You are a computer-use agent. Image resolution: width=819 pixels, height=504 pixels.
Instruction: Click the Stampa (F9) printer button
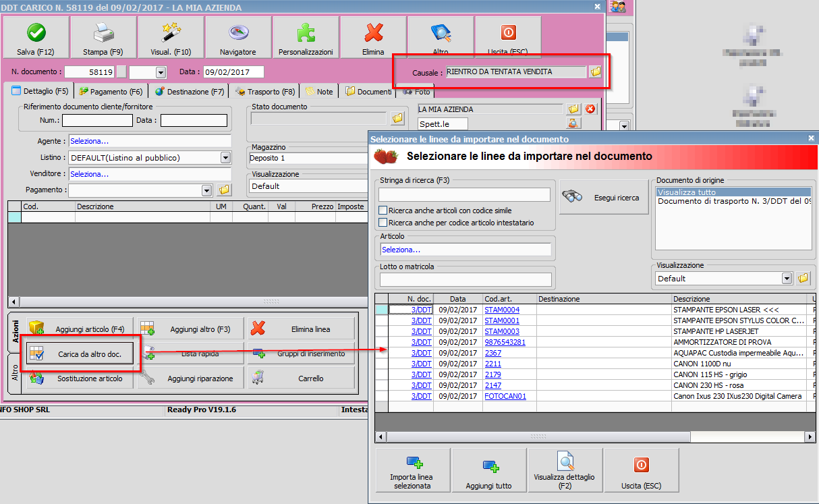[x=103, y=37]
